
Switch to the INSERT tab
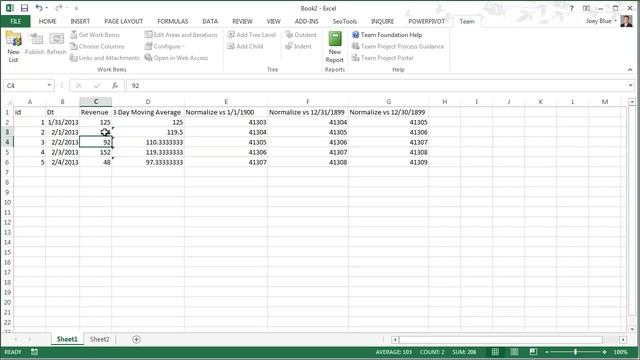80,21
